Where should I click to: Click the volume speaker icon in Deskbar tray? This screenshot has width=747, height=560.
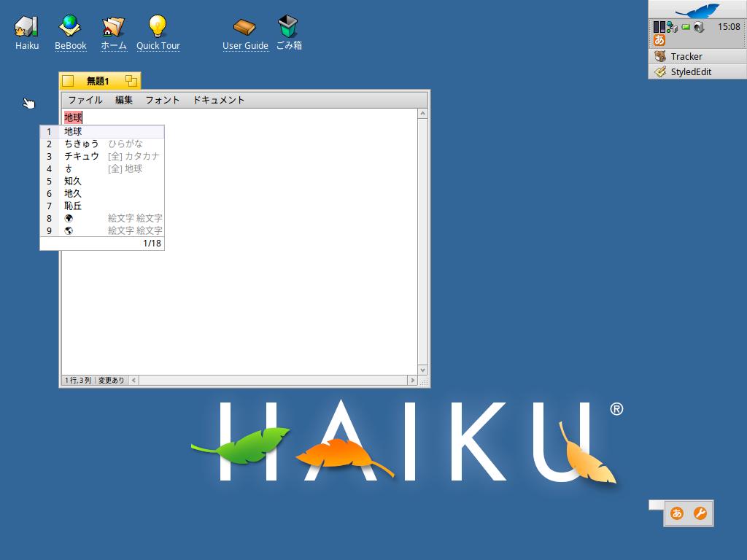point(698,27)
